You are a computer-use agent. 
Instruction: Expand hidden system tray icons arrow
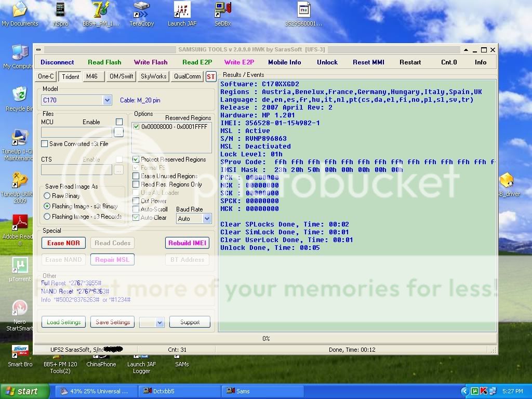(465, 391)
